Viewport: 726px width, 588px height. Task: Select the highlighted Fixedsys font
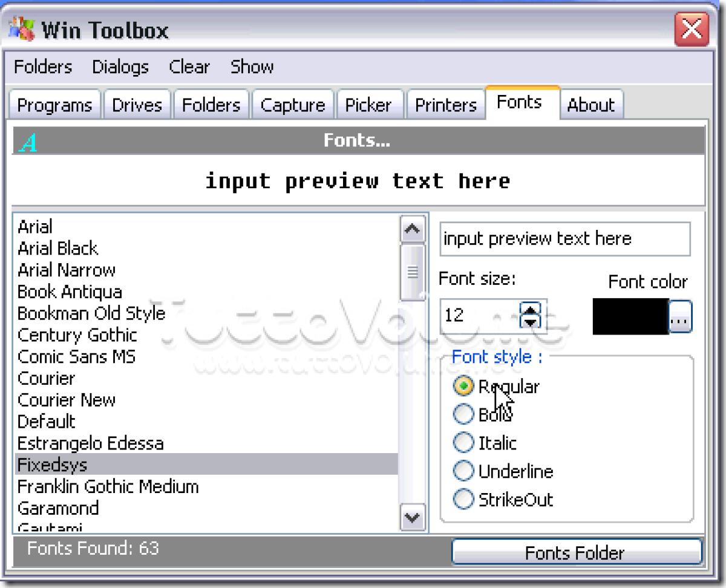pyautogui.click(x=206, y=465)
